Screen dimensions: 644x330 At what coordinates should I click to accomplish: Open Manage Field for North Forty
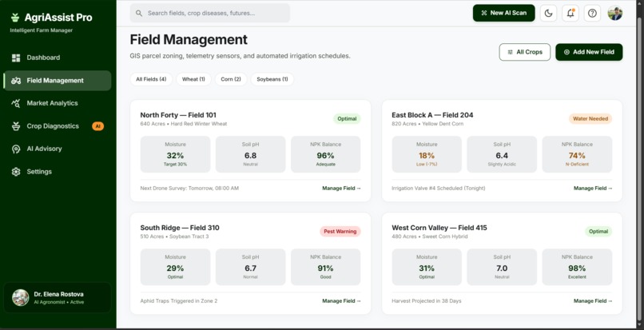coord(341,189)
